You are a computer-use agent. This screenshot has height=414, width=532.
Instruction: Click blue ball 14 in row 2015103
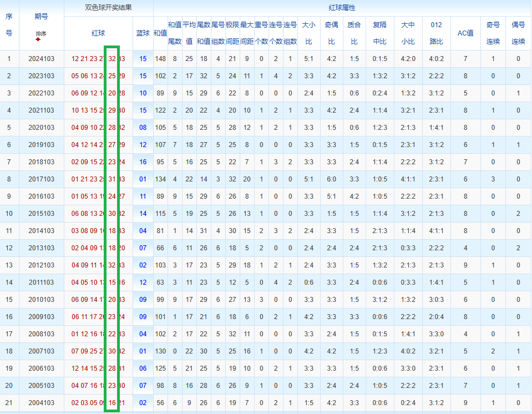click(143, 214)
